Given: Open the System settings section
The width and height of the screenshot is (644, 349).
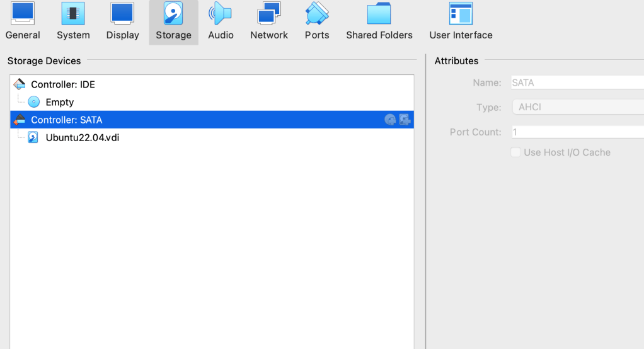Looking at the screenshot, I should 73,22.
